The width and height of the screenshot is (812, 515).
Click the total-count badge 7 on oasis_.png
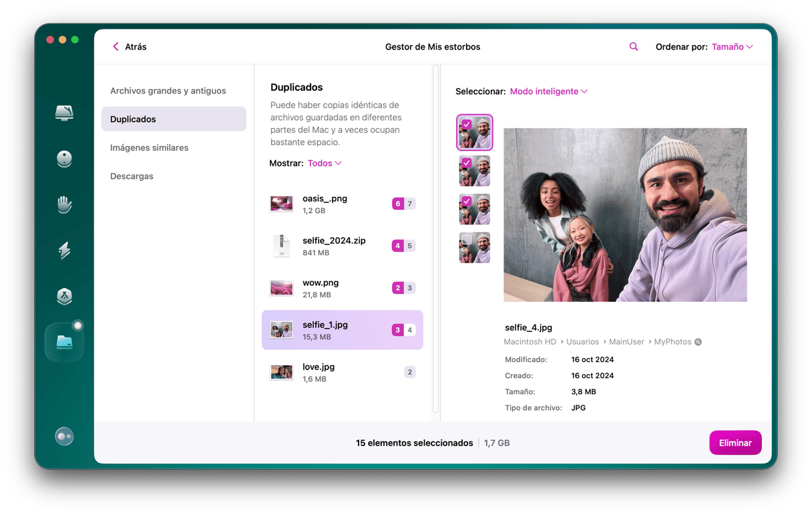[410, 204]
